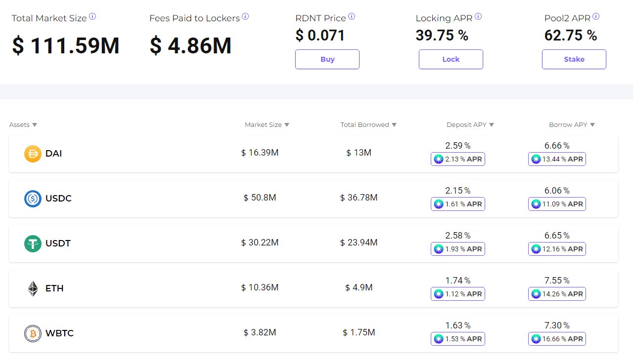Click info icon beside Fees Paid to Lockers
The width and height of the screenshot is (633, 364).
coord(245,17)
